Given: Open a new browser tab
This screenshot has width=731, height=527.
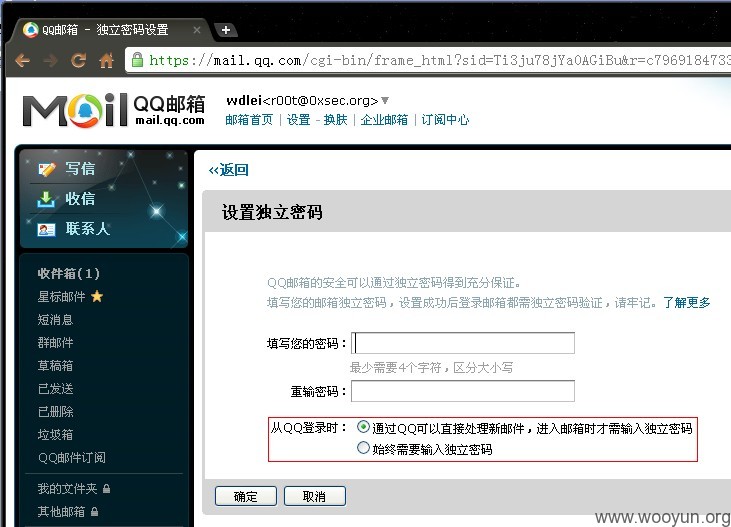Looking at the screenshot, I should click(226, 30).
